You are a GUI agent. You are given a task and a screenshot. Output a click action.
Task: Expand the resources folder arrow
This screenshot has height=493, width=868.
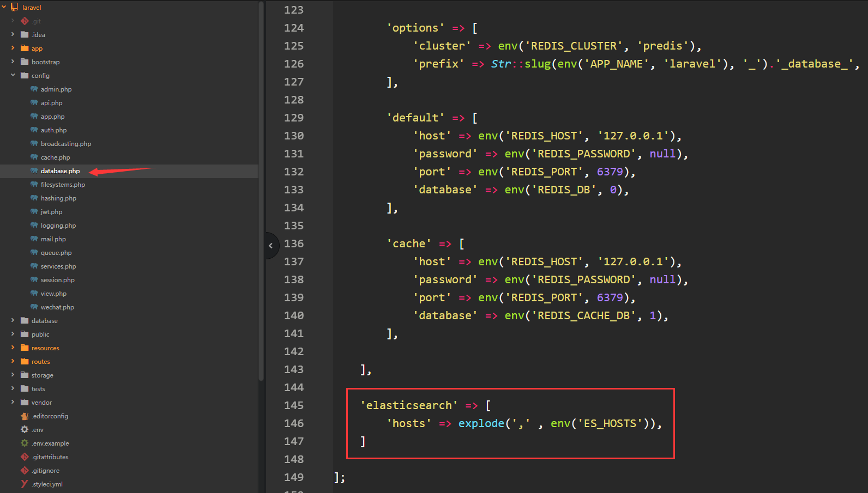coord(13,348)
